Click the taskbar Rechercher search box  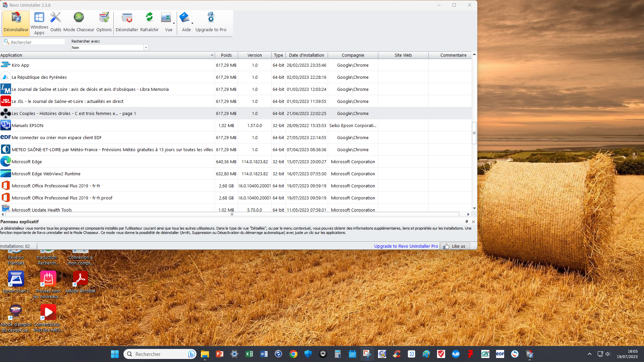(x=160, y=354)
